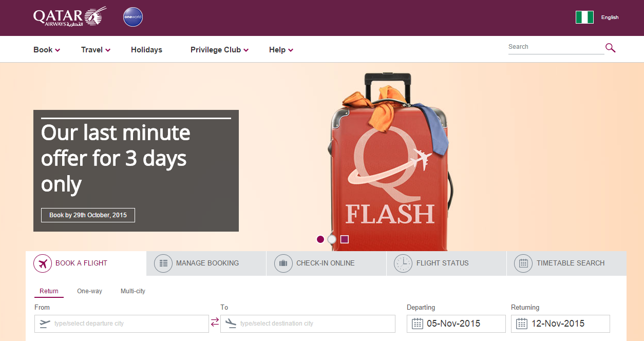Switch to the Check-in Online tab

(x=327, y=263)
